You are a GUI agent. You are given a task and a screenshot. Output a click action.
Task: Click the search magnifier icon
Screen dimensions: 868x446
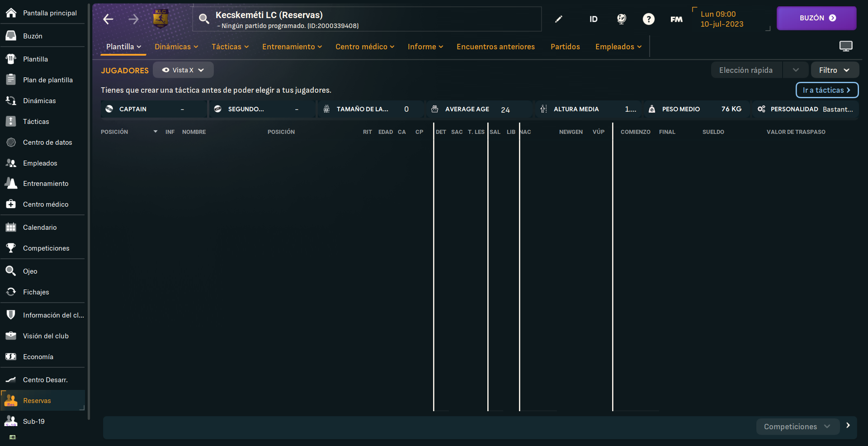click(x=204, y=19)
